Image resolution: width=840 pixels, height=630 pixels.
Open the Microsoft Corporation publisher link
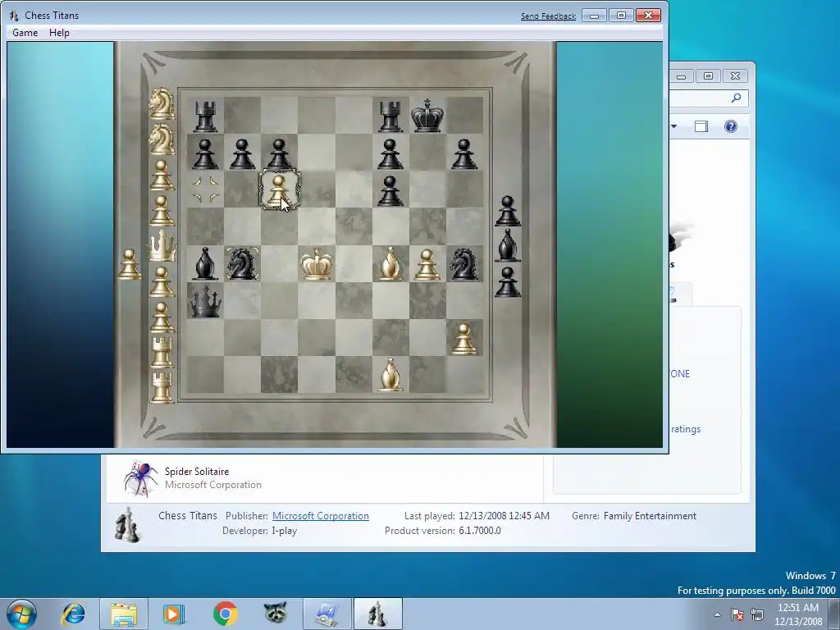[321, 516]
